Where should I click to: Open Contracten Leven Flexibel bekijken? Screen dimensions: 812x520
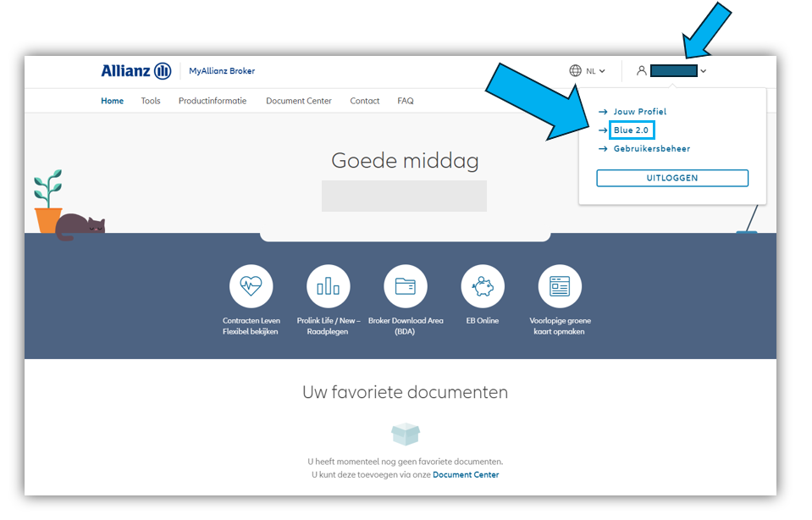coord(251,285)
